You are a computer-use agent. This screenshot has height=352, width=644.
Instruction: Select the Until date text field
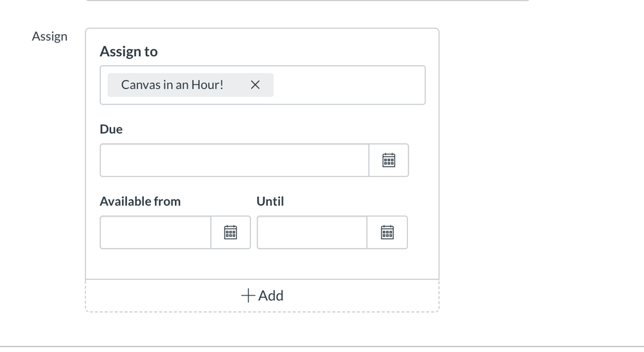click(x=312, y=233)
